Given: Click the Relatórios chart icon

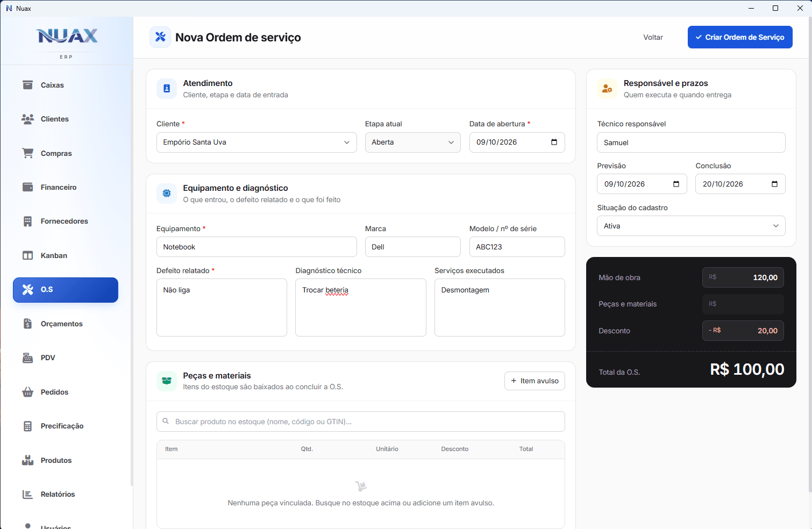Looking at the screenshot, I should click(27, 494).
